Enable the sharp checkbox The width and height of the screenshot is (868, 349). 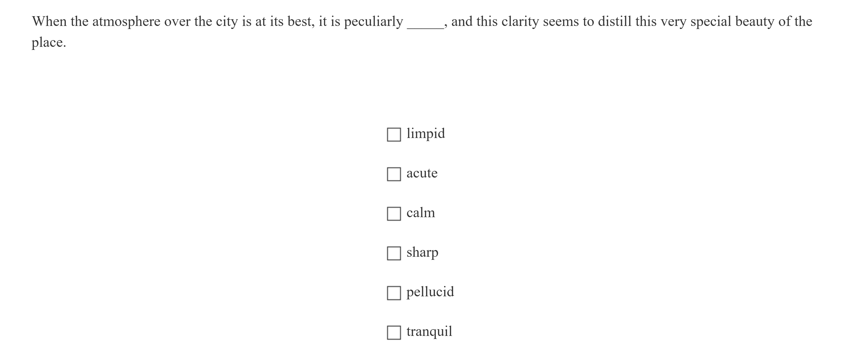(x=393, y=253)
